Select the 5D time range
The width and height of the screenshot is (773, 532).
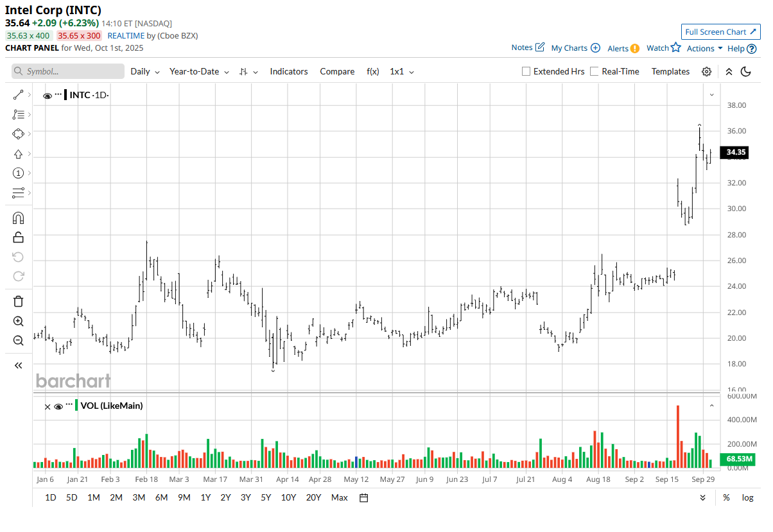point(72,497)
